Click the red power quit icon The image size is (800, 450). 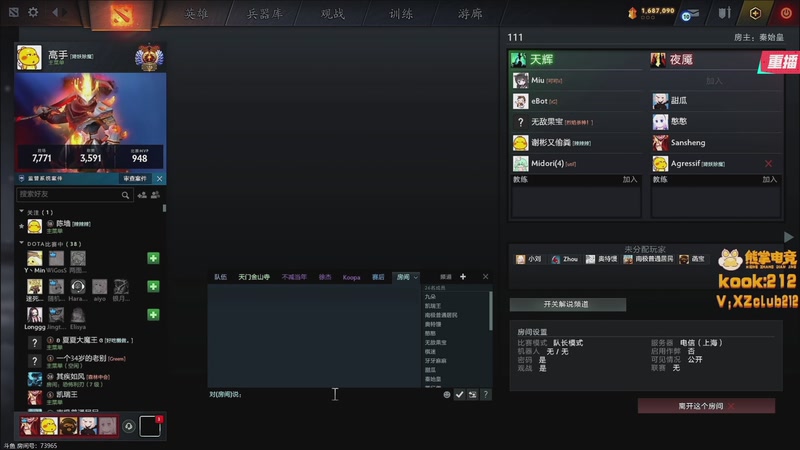786,13
